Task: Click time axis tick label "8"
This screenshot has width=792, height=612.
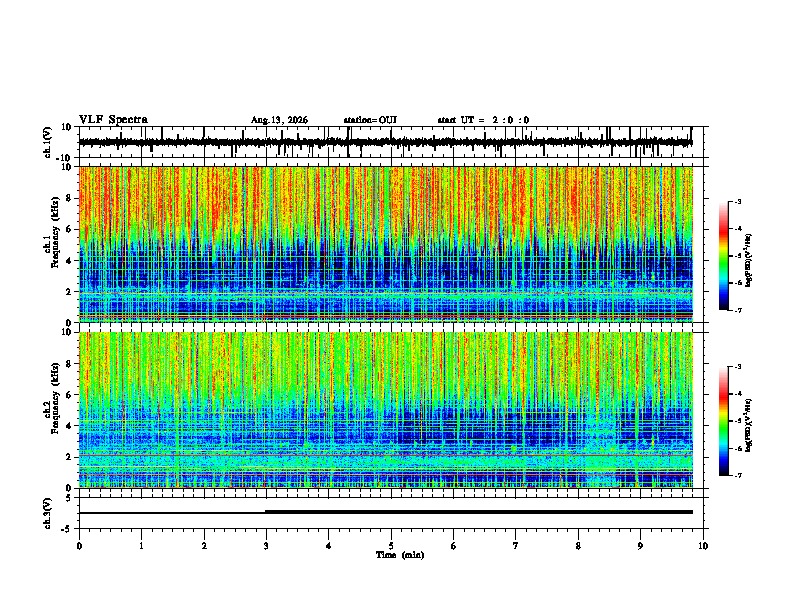Action: click(578, 546)
